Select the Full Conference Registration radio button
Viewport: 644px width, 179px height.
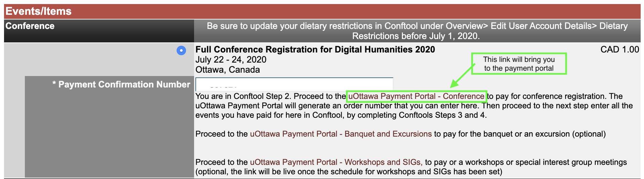click(181, 51)
